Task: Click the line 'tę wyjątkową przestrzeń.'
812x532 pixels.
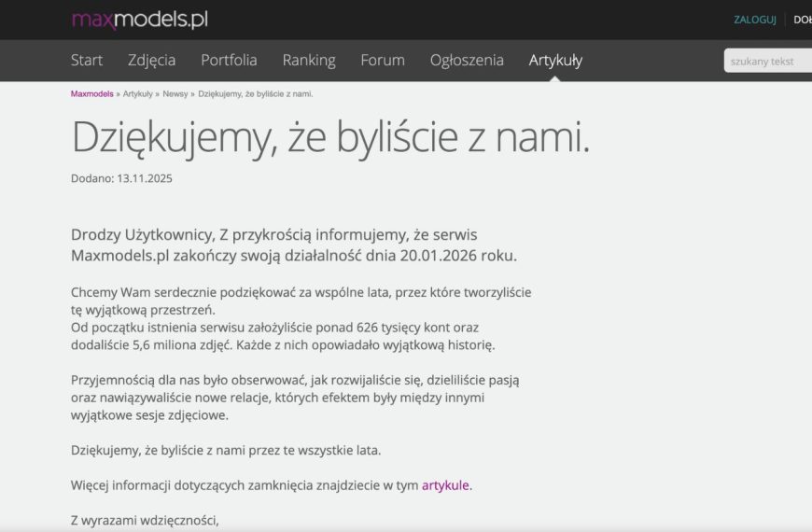Action: (143, 310)
